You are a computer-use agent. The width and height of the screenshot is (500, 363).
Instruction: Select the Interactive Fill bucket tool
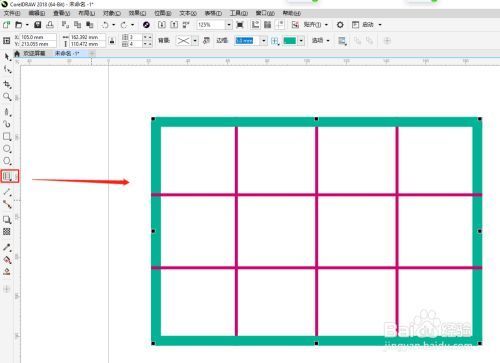(7, 260)
